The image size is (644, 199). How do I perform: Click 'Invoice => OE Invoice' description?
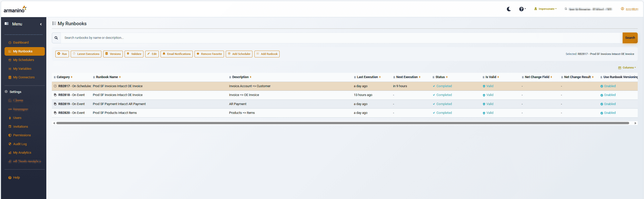(x=244, y=95)
